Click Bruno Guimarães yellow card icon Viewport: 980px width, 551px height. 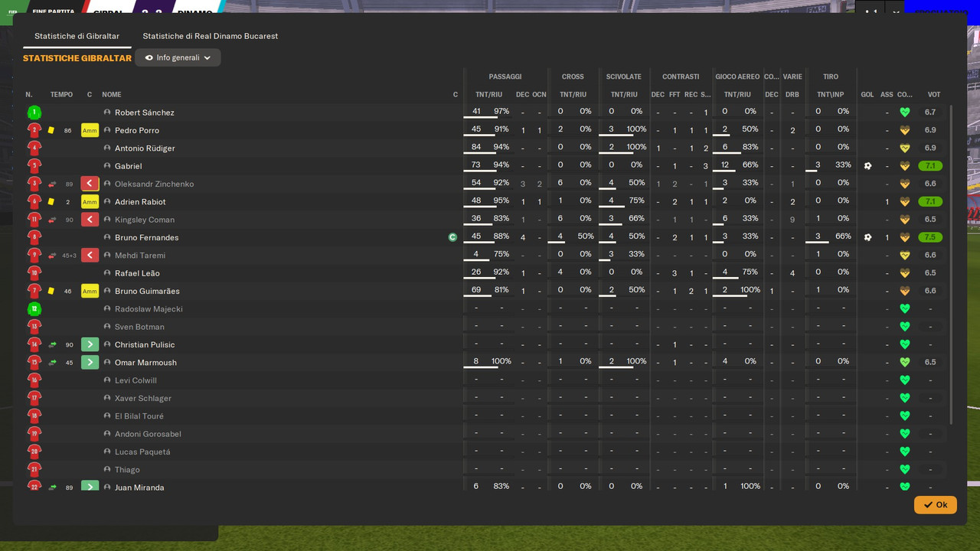point(51,292)
